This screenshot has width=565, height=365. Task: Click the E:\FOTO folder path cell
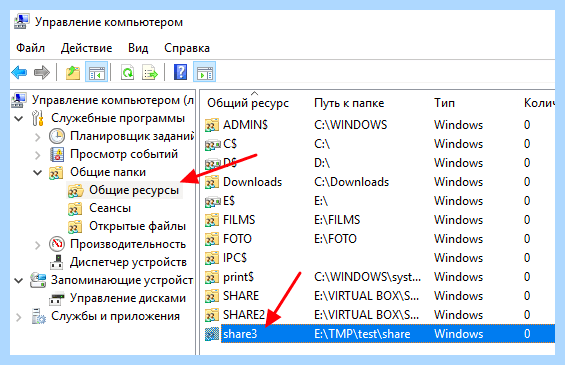(x=335, y=239)
